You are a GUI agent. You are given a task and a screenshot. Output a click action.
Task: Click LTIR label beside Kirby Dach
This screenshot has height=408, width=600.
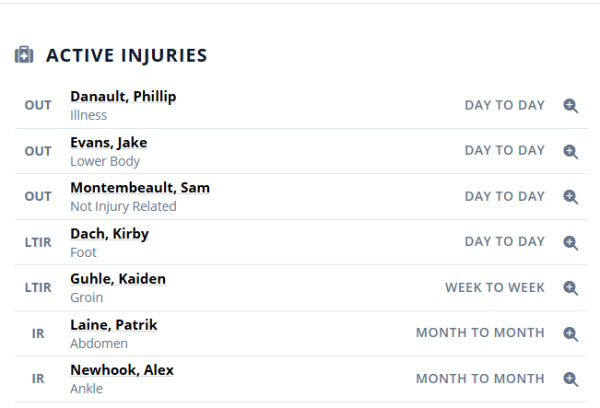click(38, 243)
